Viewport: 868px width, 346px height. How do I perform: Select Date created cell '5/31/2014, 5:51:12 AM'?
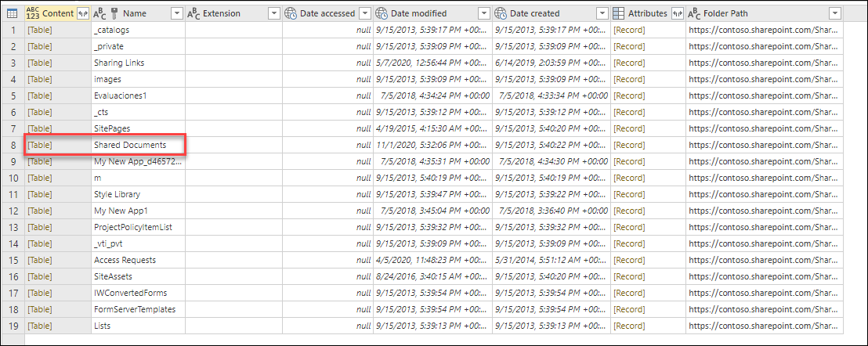552,260
